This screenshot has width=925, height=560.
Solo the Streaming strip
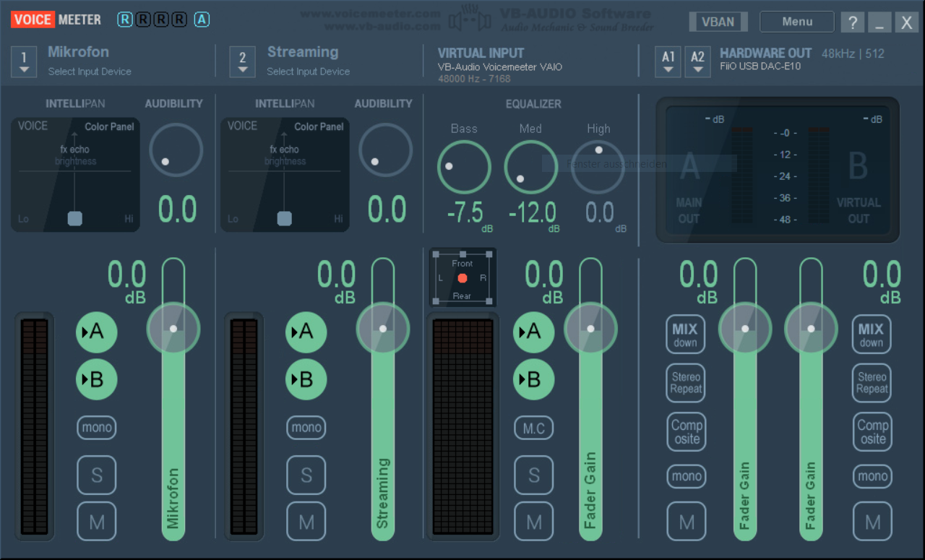[x=306, y=475]
